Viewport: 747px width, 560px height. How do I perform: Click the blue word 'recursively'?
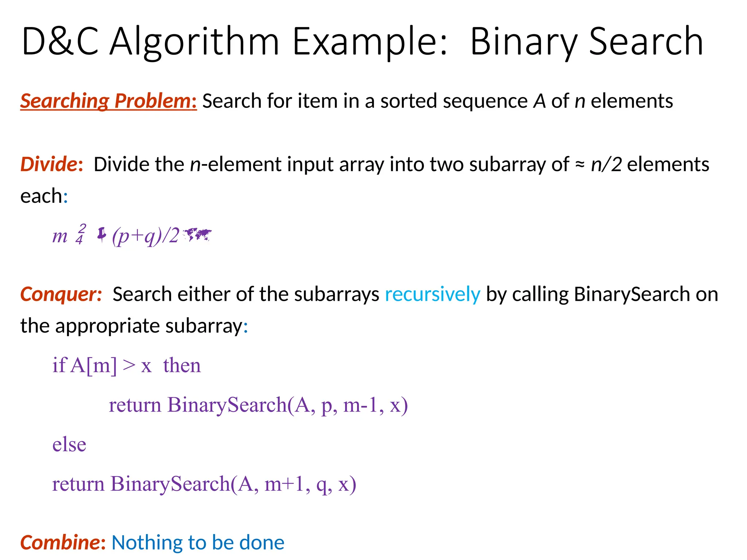[433, 294]
